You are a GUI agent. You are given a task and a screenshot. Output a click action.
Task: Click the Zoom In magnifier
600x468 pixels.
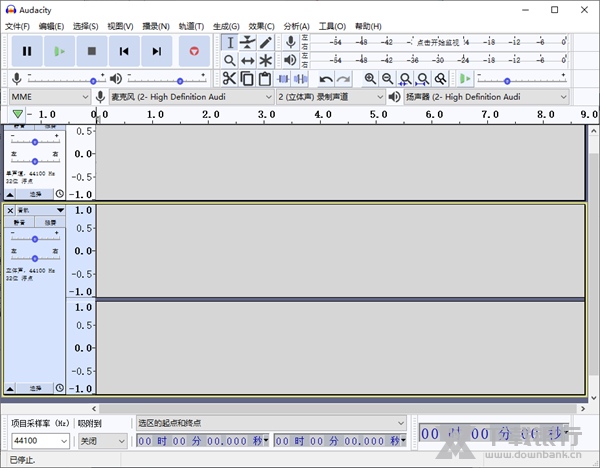(370, 79)
